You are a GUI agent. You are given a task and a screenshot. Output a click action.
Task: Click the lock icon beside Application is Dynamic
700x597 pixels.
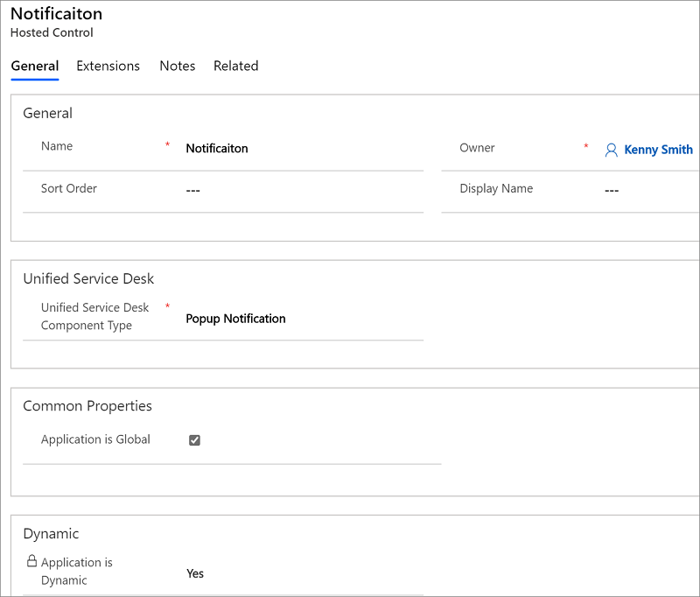31,561
